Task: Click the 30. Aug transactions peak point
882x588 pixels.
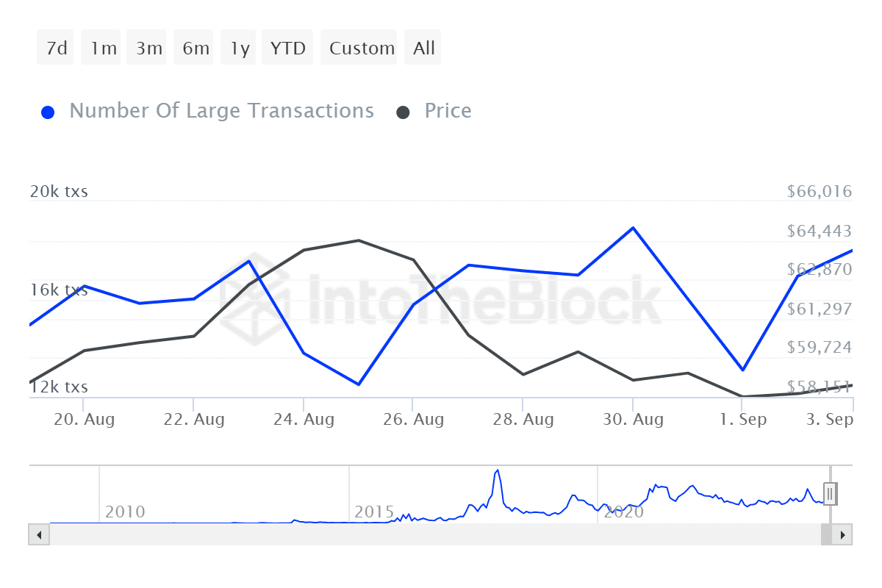Action: click(x=633, y=228)
